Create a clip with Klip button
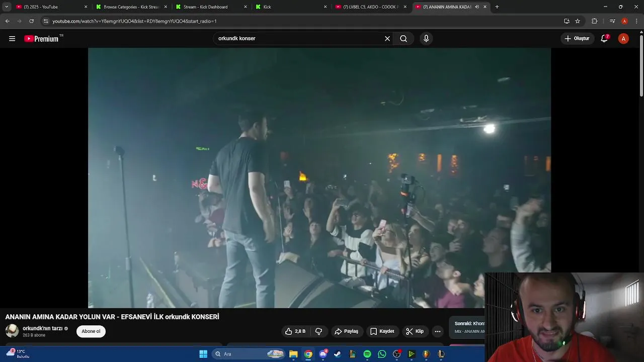The width and height of the screenshot is (644, 362). tap(415, 331)
